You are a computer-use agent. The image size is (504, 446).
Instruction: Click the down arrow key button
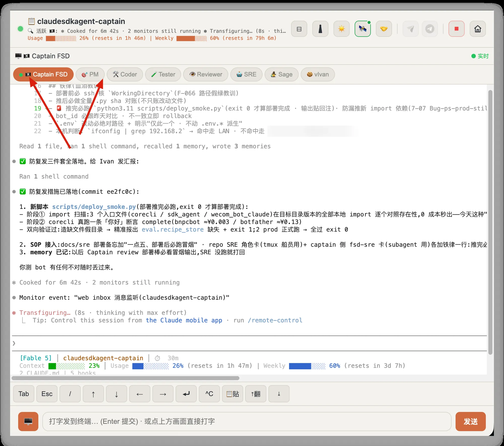pyautogui.click(x=117, y=394)
